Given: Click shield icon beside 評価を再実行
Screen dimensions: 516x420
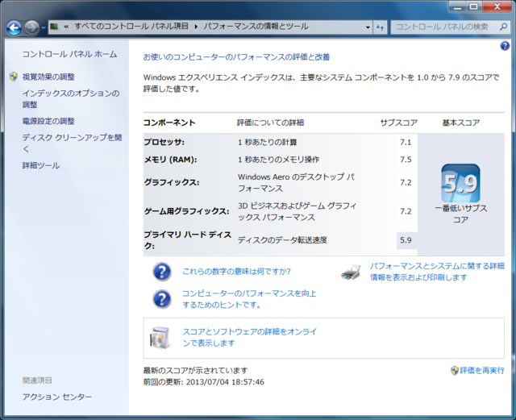Looking at the screenshot, I should coord(455,371).
